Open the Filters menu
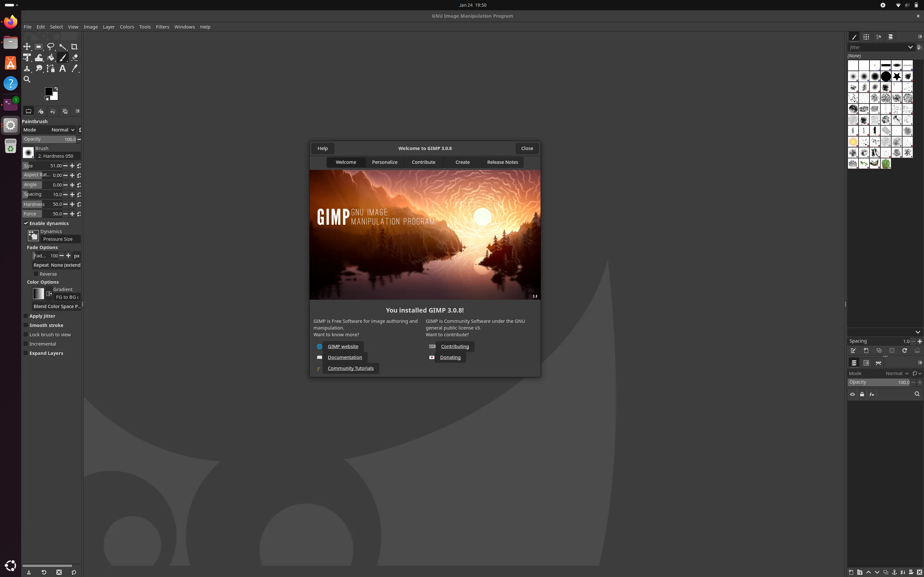Viewport: 924px width, 577px height. coord(162,27)
